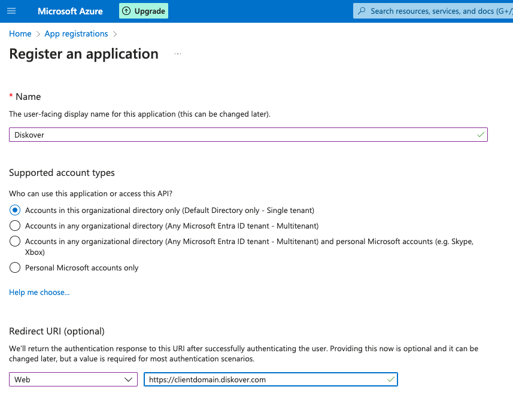Click the Supported account types heading

point(62,173)
